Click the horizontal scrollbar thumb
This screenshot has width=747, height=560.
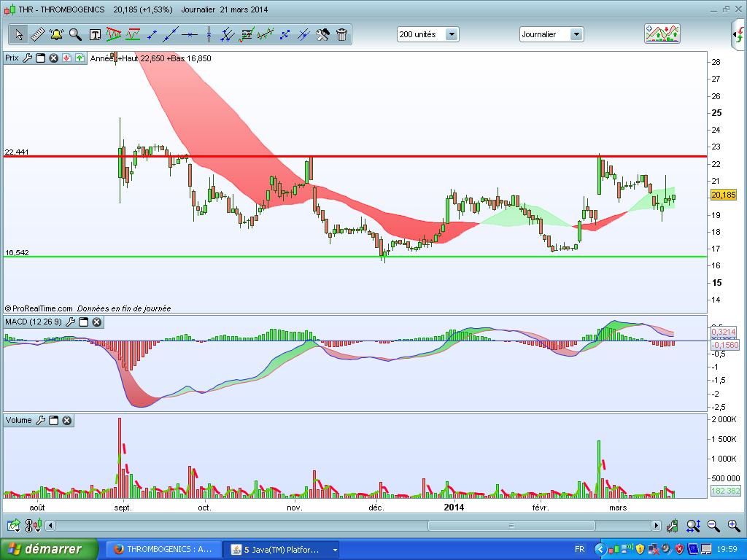tap(511, 526)
